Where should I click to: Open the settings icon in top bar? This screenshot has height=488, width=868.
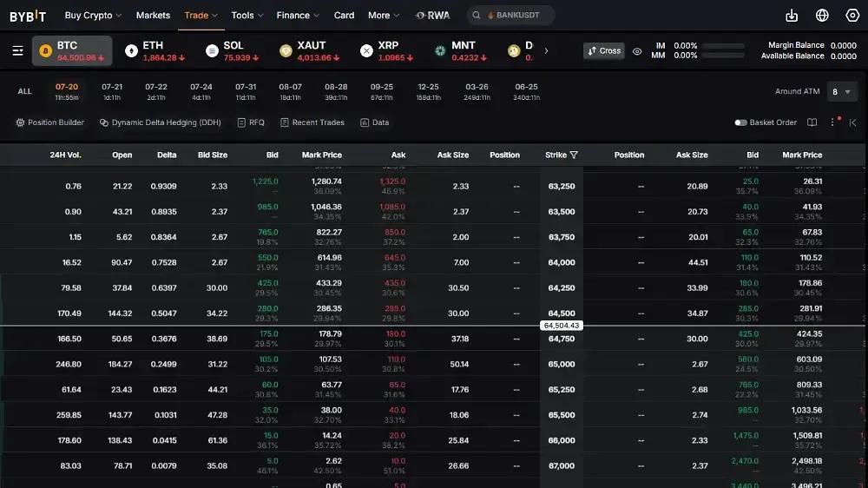pyautogui.click(x=852, y=16)
